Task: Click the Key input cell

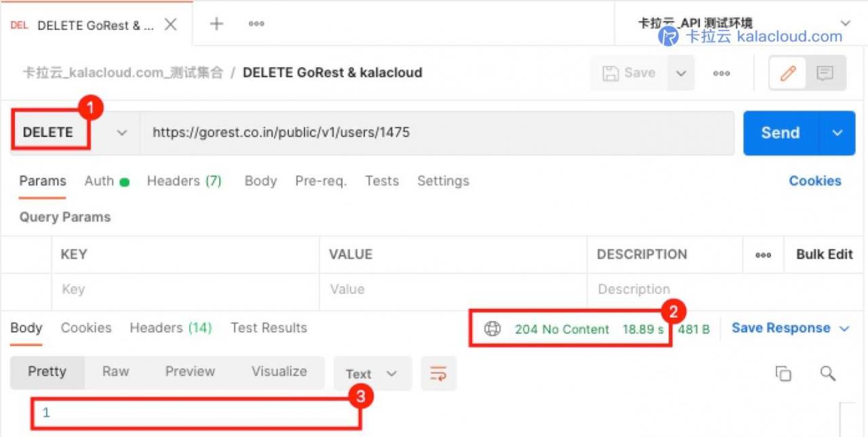Action: click(x=185, y=290)
